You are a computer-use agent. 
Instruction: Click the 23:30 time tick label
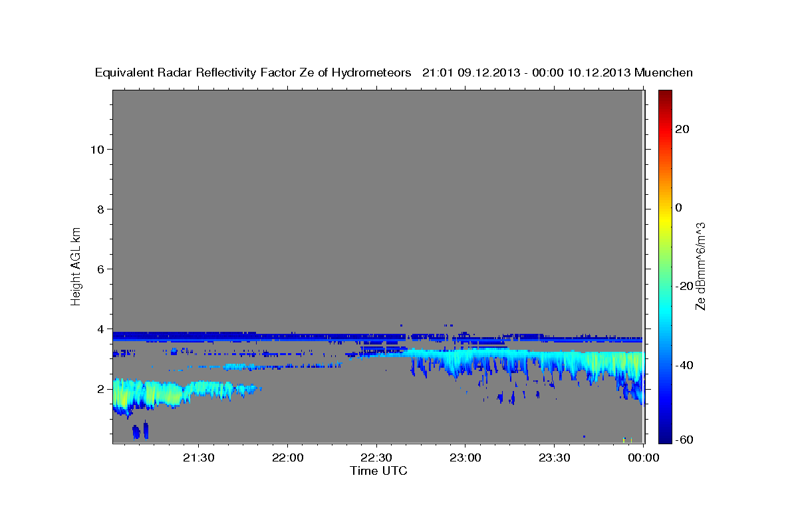[x=554, y=458]
